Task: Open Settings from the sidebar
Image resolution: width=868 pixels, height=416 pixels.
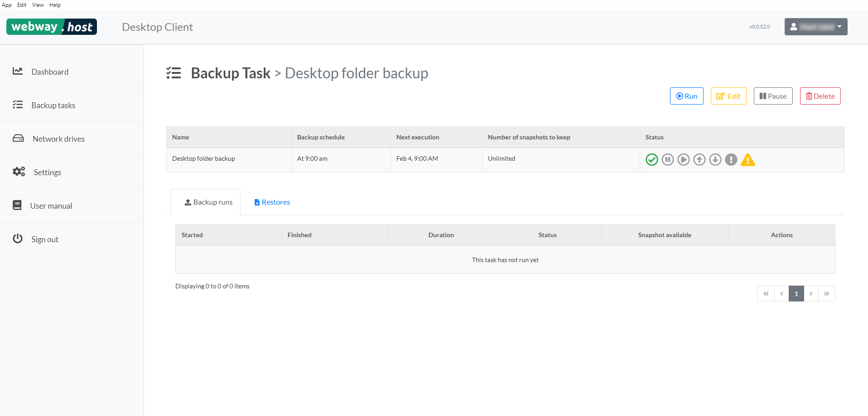Action: pos(47,172)
